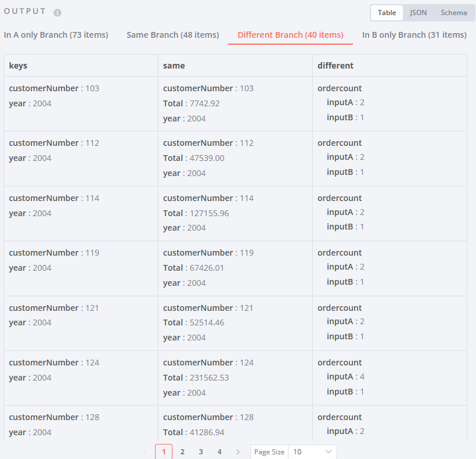
Task: Click the previous page chevron
Action: [145, 451]
